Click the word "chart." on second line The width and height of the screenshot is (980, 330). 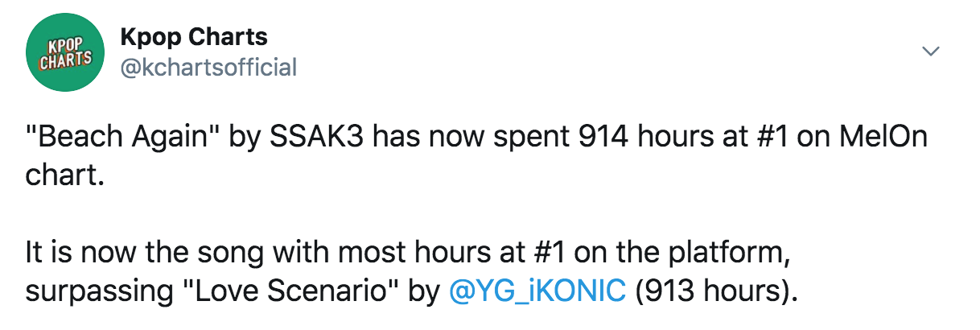click(x=65, y=175)
